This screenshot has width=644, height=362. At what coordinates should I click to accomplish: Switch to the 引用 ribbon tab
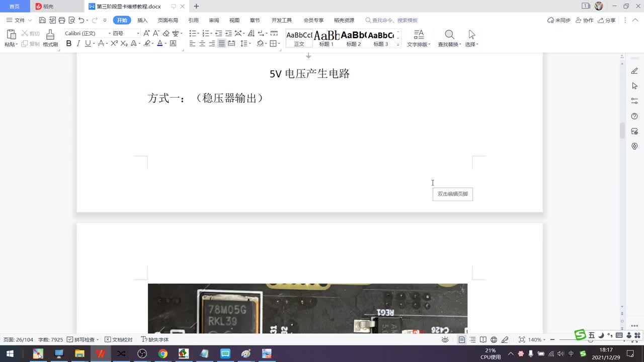(x=193, y=20)
